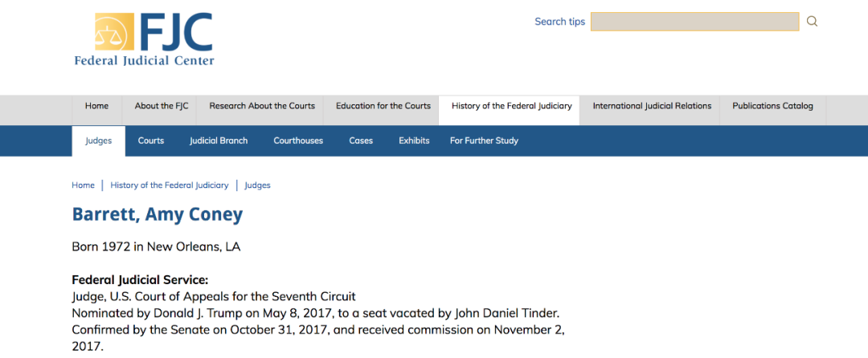Open Research About the Courts menu
The height and width of the screenshot is (358, 868).
coord(262,106)
